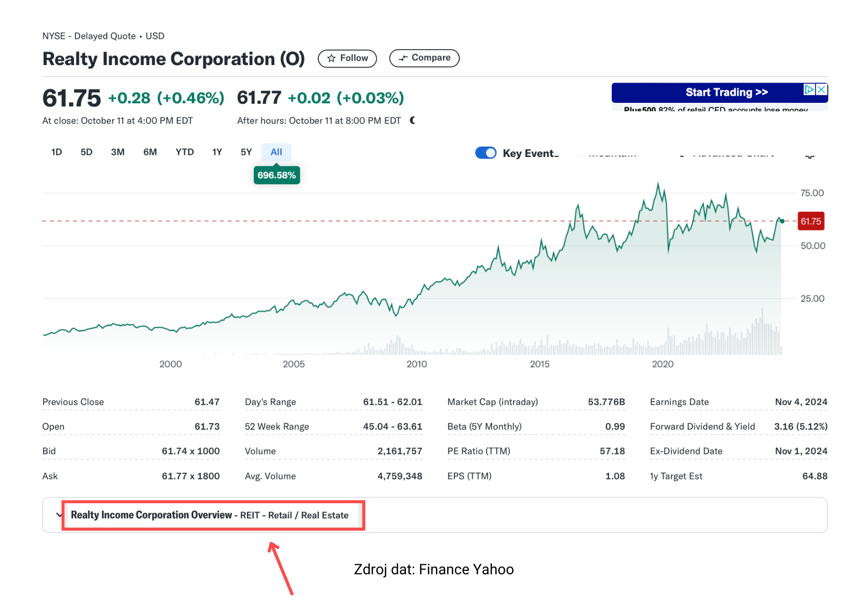Viewport: 868px width, 616px height.
Task: Select the 1D chart range
Action: 57,152
